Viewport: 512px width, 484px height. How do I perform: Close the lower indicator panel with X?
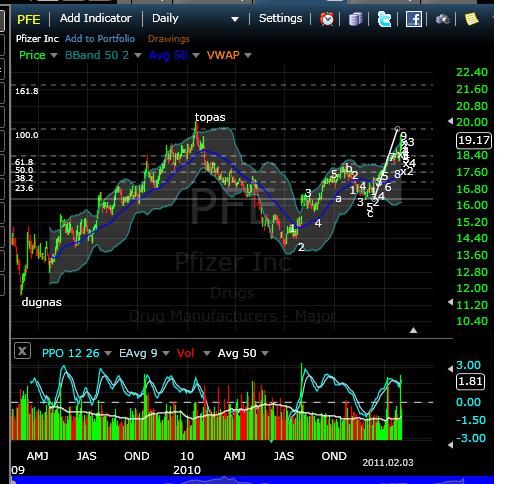[22, 351]
